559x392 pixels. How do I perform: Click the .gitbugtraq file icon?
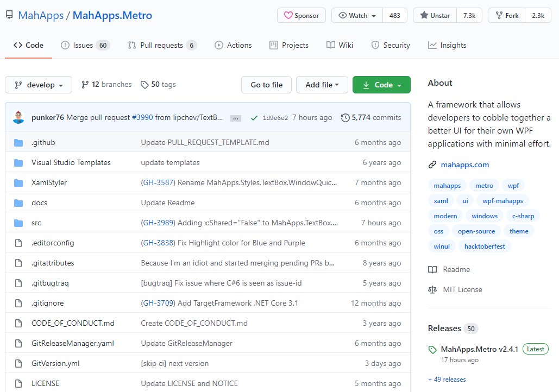tap(18, 283)
